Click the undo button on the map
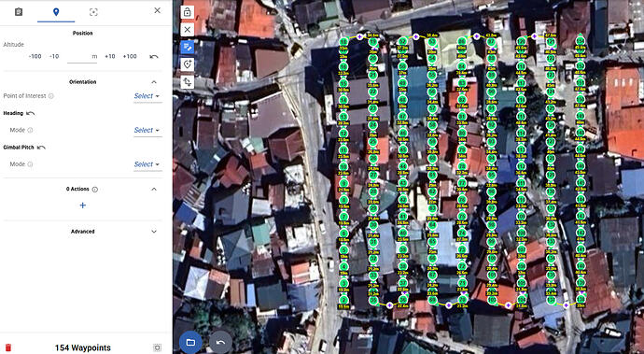Image resolution: width=644 pixels, height=354 pixels. click(x=220, y=342)
